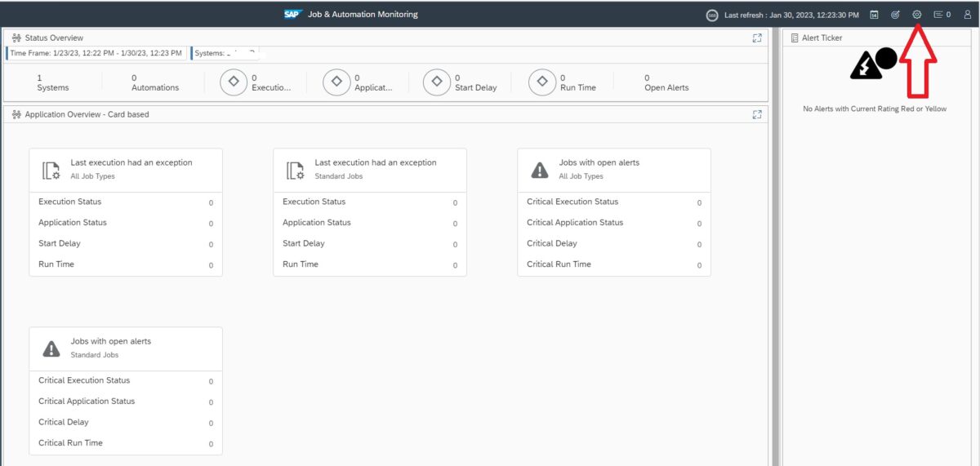Screen dimensions: 980x466
Task: Open 'Jobs with open alerts' All Job Types header
Action: coord(614,170)
